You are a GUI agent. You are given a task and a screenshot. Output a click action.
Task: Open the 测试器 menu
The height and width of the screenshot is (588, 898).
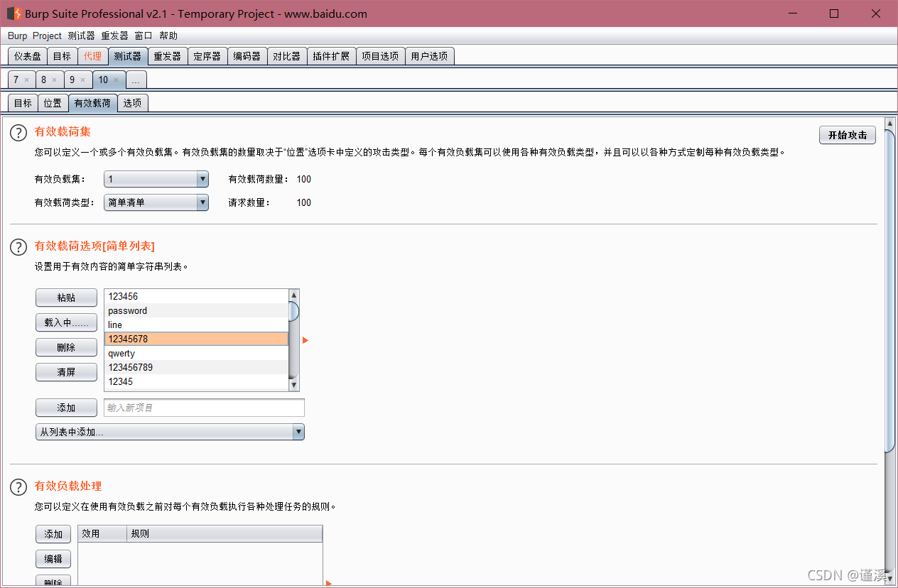coord(81,36)
